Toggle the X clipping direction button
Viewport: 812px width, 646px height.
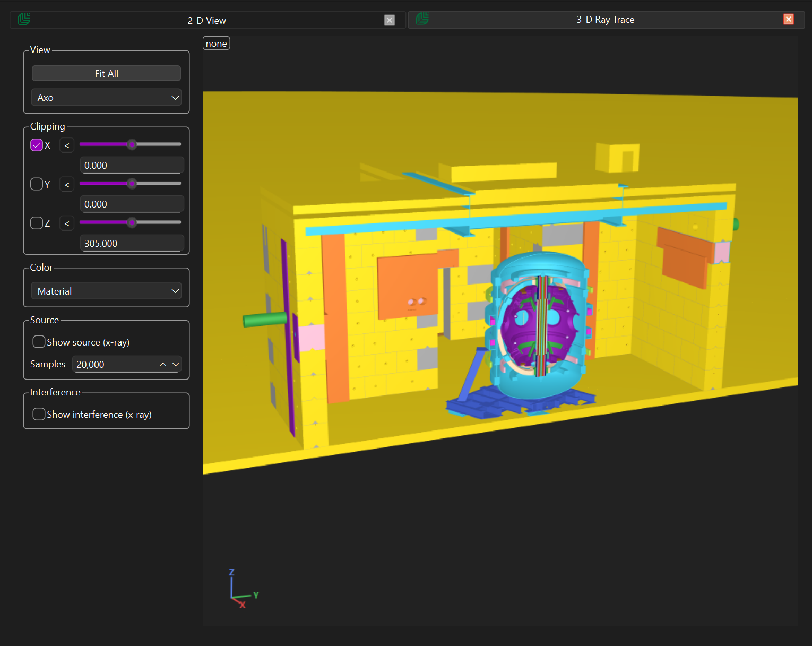(x=67, y=145)
